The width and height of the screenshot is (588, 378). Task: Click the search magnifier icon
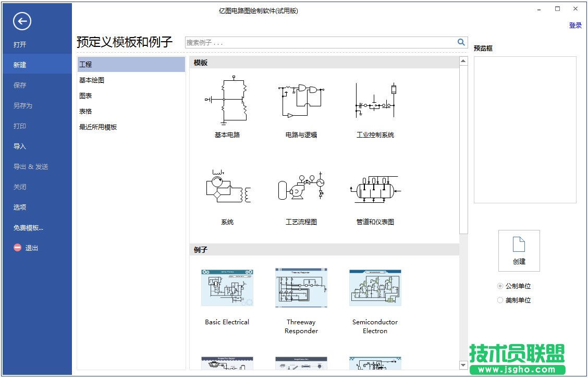[x=461, y=42]
